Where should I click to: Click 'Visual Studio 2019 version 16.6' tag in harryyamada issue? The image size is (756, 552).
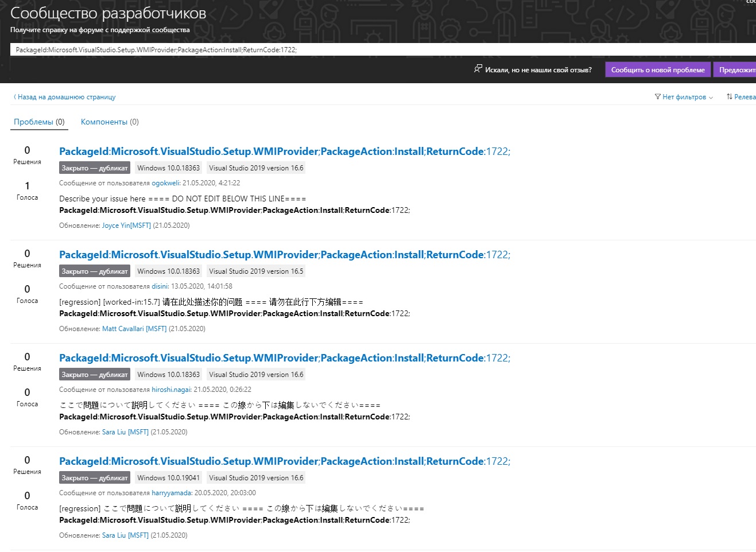(x=256, y=478)
